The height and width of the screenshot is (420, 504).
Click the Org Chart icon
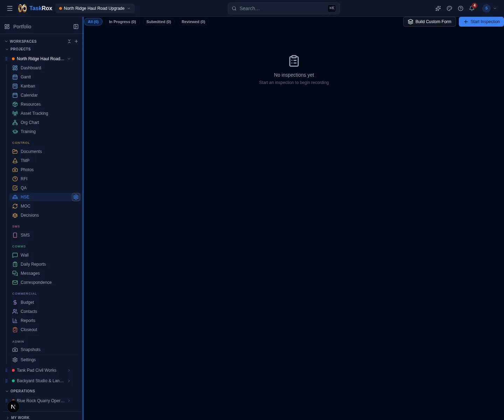pos(15,122)
